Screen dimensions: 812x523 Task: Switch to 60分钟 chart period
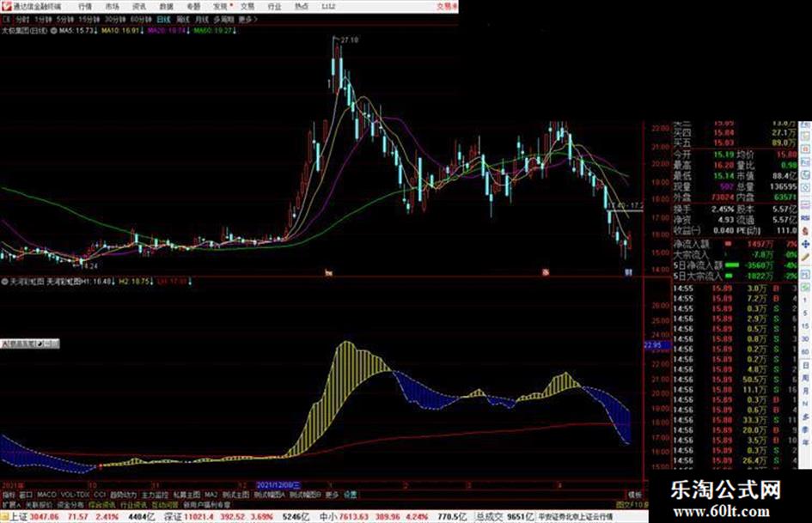(140, 20)
